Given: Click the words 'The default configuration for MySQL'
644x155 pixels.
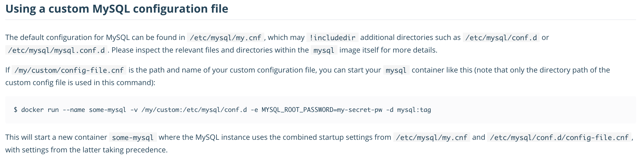Looking at the screenshot, I should (x=67, y=38).
